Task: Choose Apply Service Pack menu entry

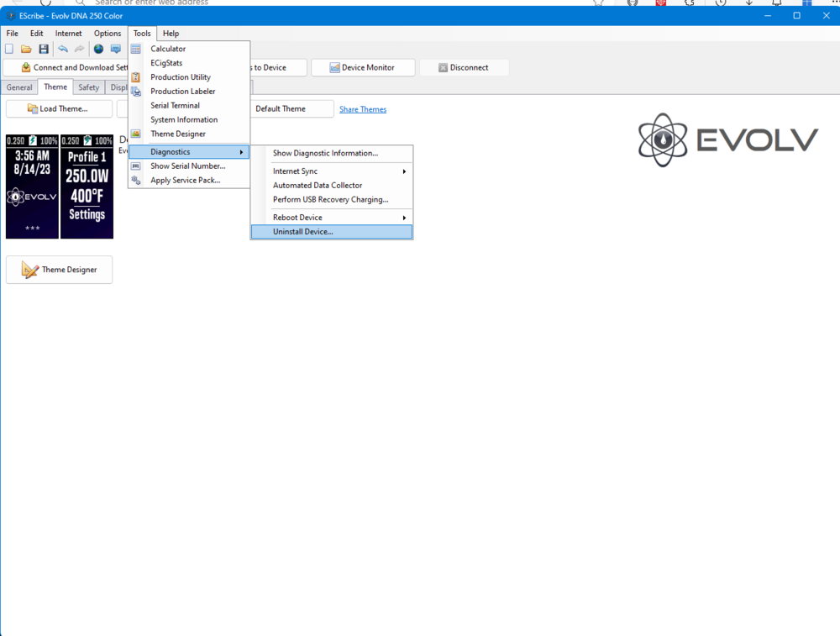Action: 185,181
